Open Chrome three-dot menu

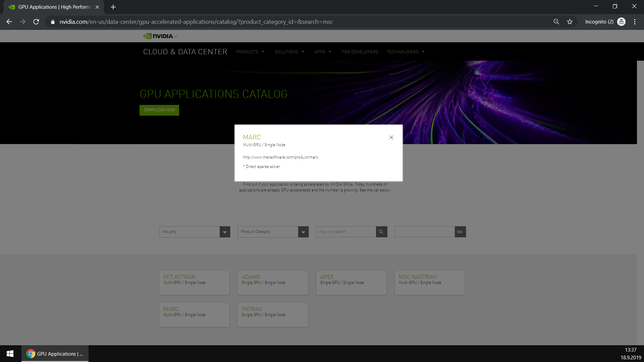pos(635,22)
